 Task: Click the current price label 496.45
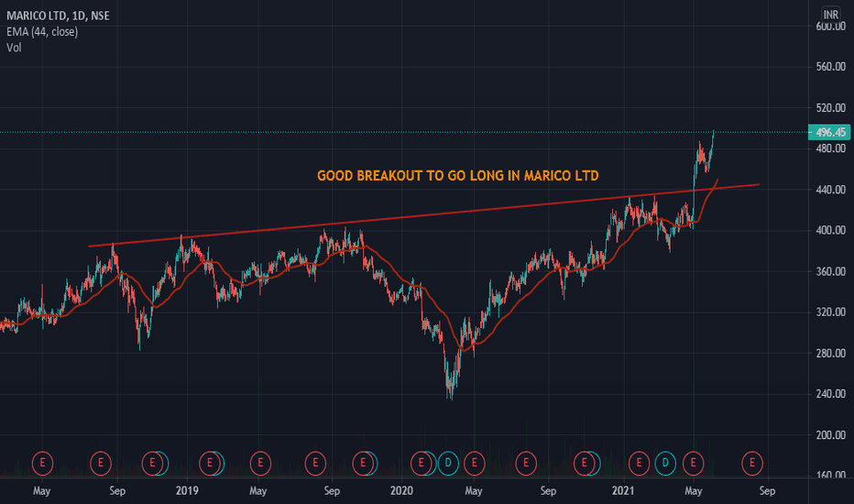(830, 132)
